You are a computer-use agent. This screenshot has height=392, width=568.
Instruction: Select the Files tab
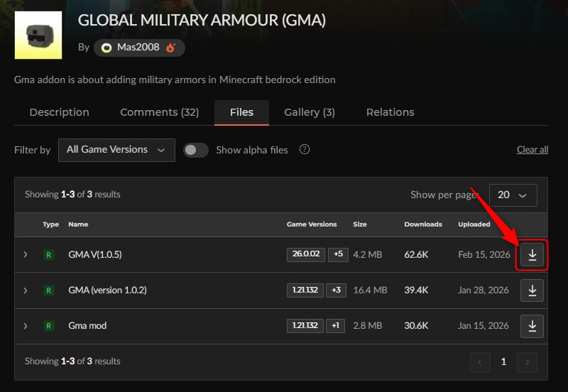pos(241,113)
